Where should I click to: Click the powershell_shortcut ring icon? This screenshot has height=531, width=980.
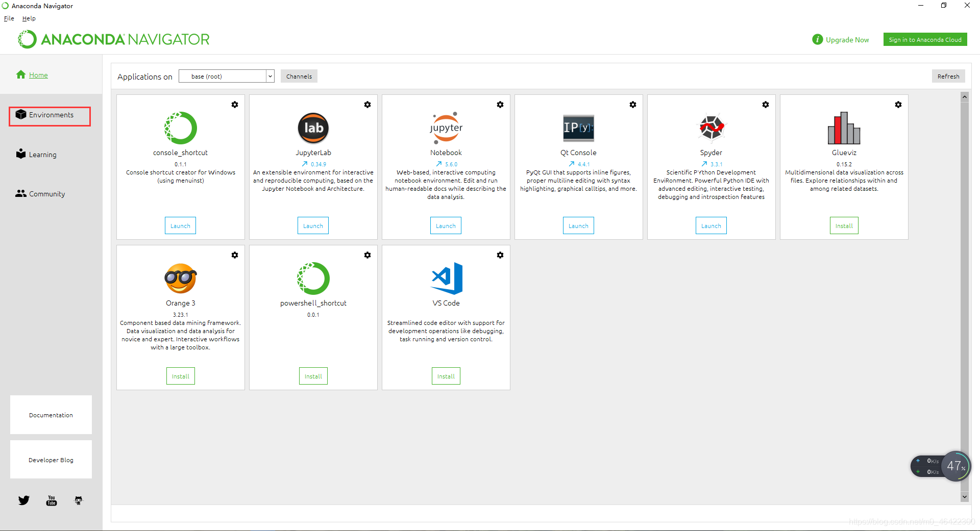click(313, 279)
